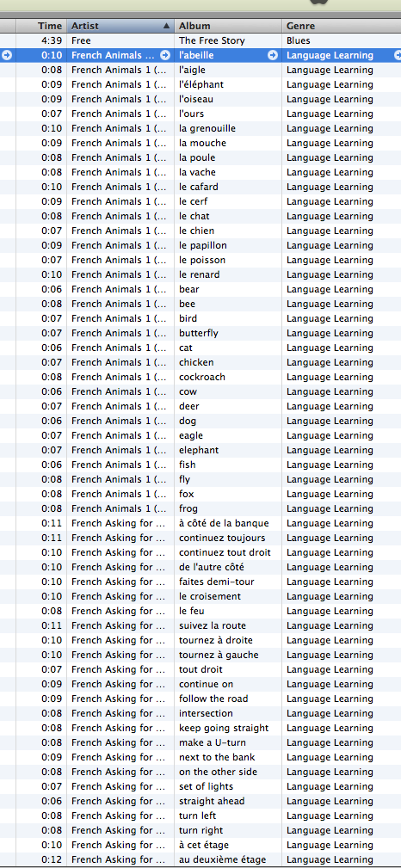This screenshot has height=868, width=401.
Task: Select the à côté de la banque row
Action: [x=200, y=523]
